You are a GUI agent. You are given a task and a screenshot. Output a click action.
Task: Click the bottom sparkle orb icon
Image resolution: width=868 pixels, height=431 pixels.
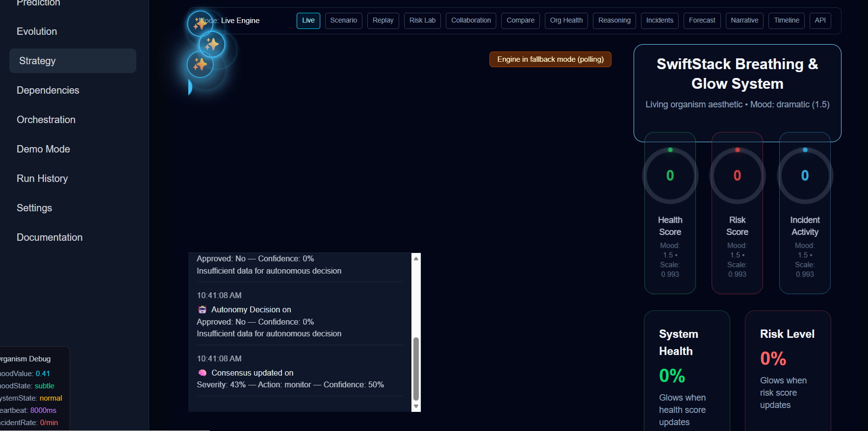pyautogui.click(x=200, y=64)
